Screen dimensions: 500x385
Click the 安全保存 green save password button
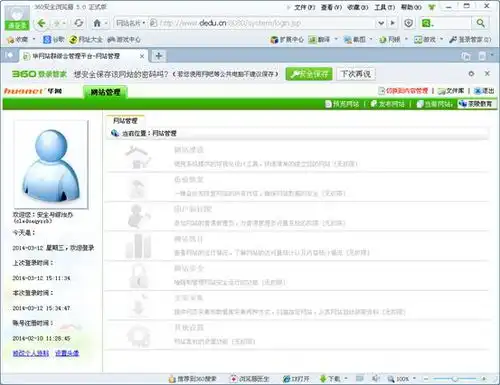click(x=309, y=74)
